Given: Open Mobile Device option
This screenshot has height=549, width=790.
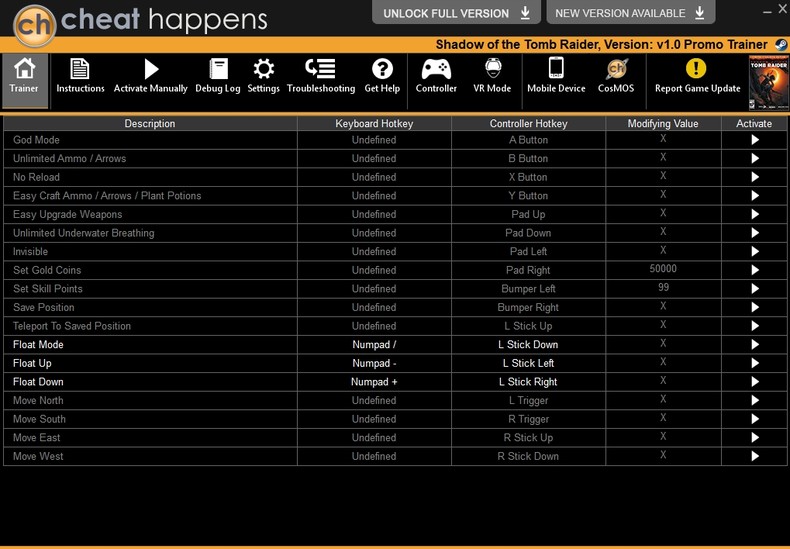Looking at the screenshot, I should [556, 76].
